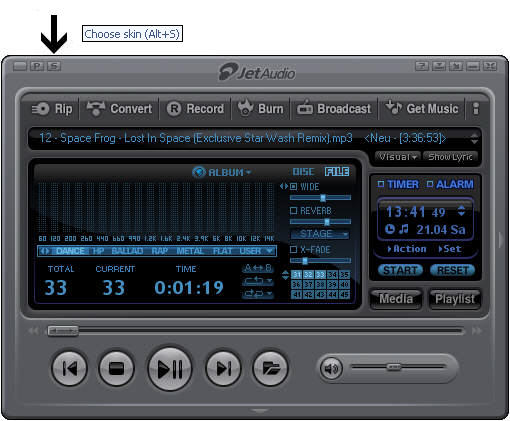Click the RESET timer button
The image size is (510, 421).
click(453, 270)
